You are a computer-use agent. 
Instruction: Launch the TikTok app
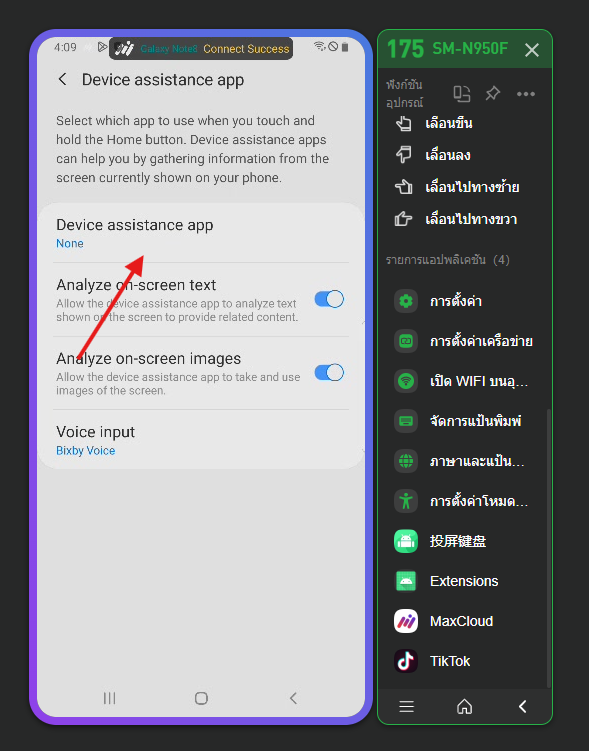click(432, 661)
